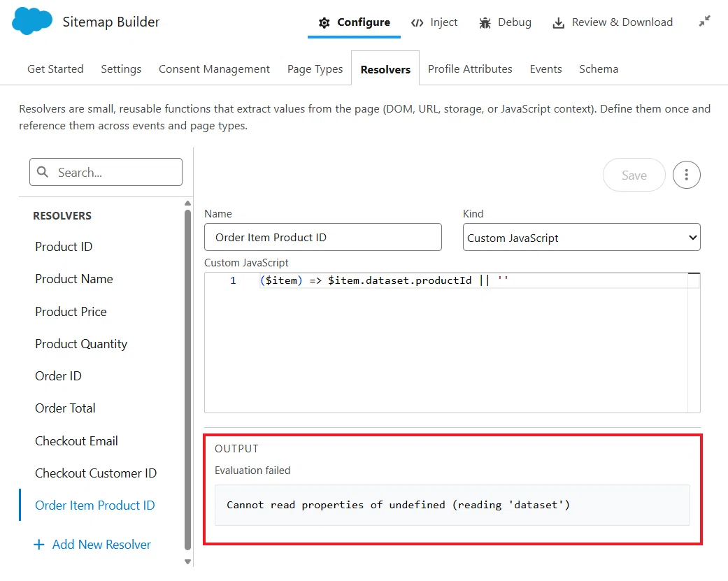Open the Configure tab
The height and width of the screenshot is (581, 728).
(x=355, y=22)
